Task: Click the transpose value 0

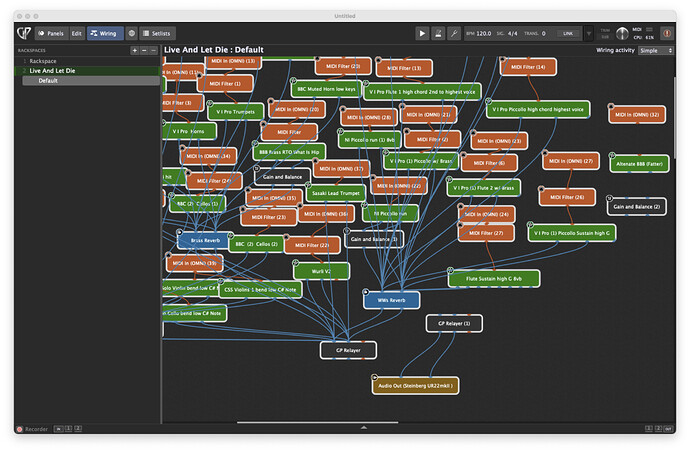Action: coord(543,33)
